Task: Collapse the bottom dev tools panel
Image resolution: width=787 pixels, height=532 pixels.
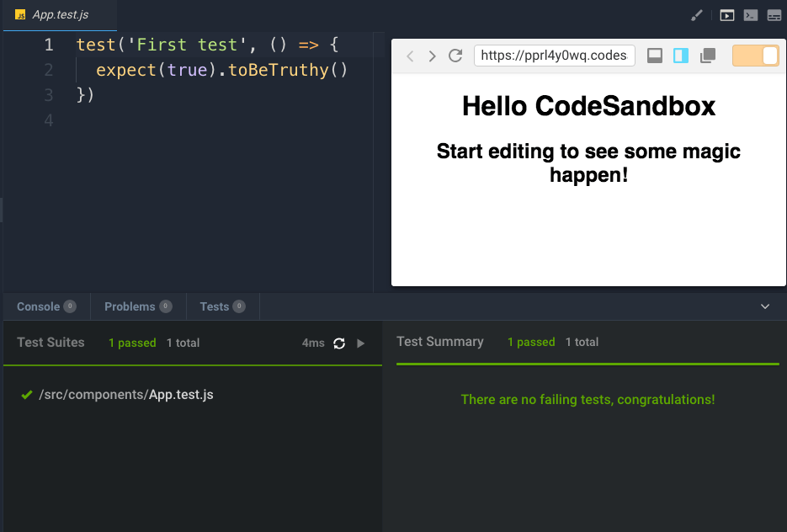Action: [765, 306]
